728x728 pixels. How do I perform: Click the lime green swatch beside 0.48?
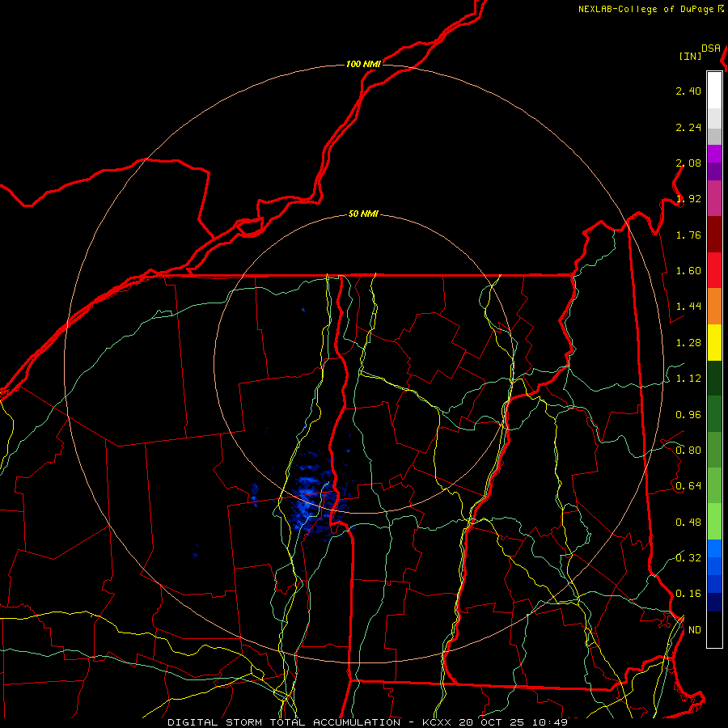coord(714,522)
